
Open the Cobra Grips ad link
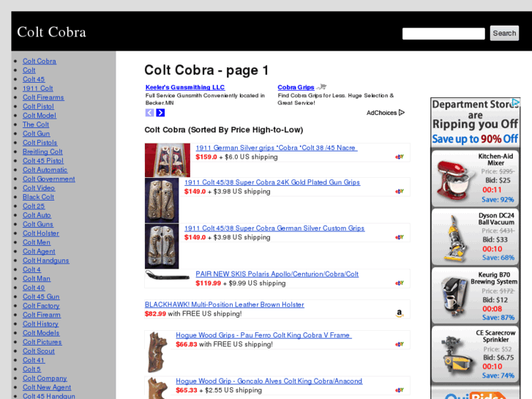[x=296, y=87]
